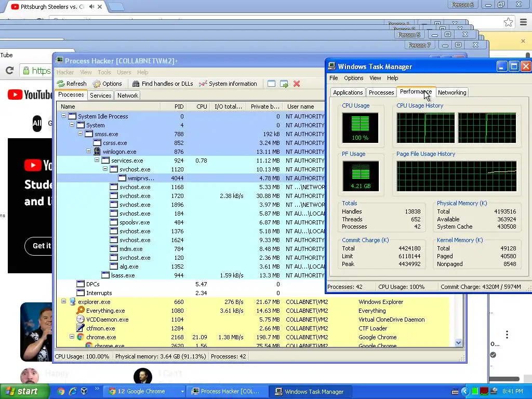Open Options in Process Hacker toolbar
This screenshot has width=532, height=399.
(107, 84)
